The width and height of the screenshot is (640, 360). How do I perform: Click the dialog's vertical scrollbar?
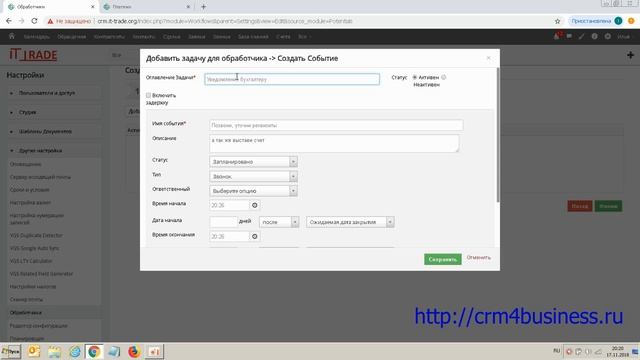pos(498,135)
